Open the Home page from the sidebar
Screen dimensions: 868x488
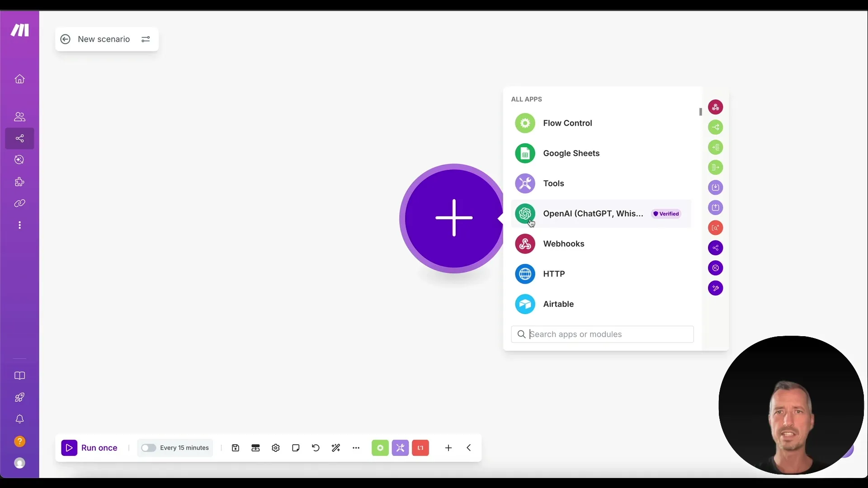click(19, 79)
